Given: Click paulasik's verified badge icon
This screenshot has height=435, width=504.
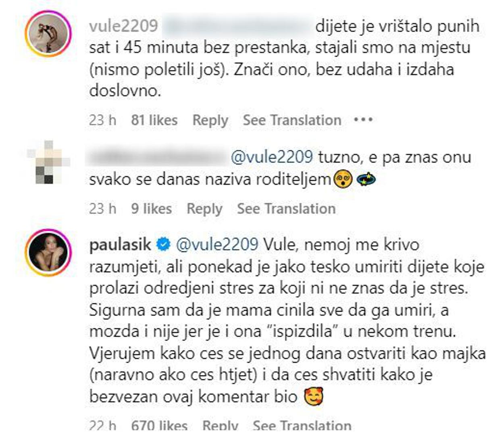Looking at the screenshot, I should (x=163, y=244).
